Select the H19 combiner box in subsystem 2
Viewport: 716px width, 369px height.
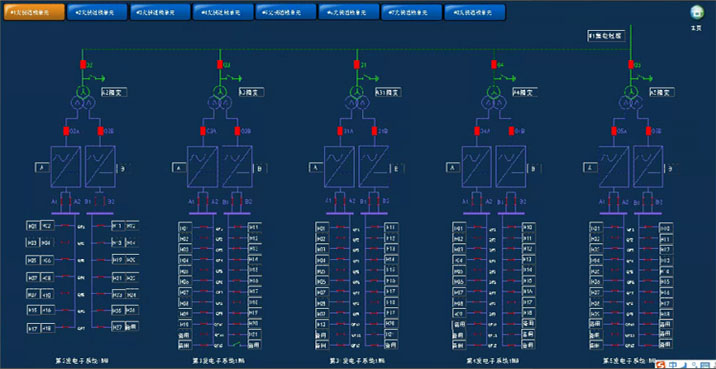coord(118,260)
